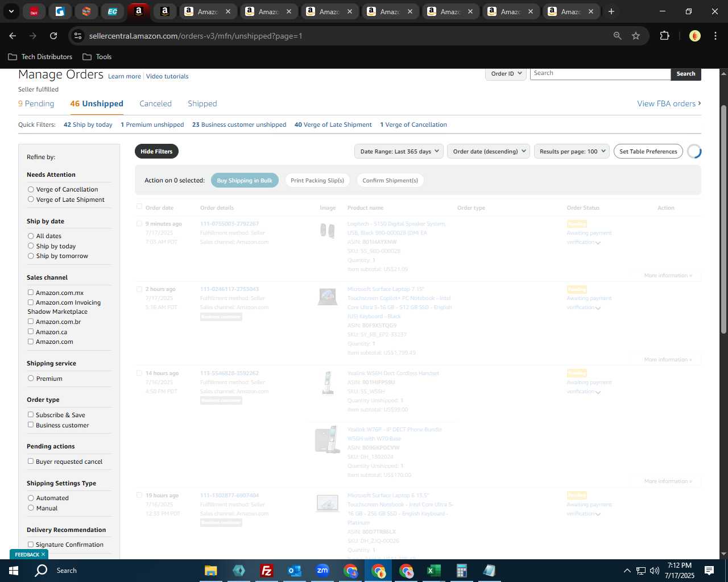Screen dimensions: 728x582
Task: Click the zoom magnifier icon in address bar
Action: (x=617, y=36)
